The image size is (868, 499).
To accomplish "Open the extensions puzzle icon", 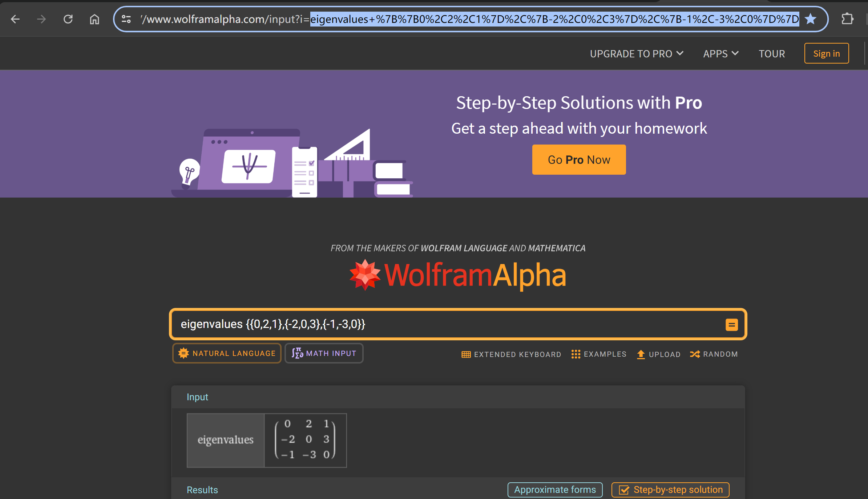I will 847,19.
